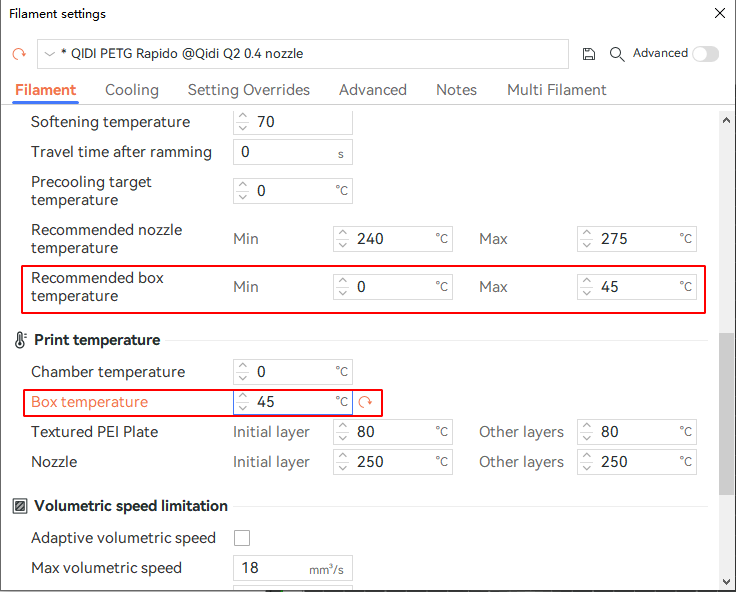Toggle the Advanced mode switch
736x592 pixels.
(x=705, y=54)
